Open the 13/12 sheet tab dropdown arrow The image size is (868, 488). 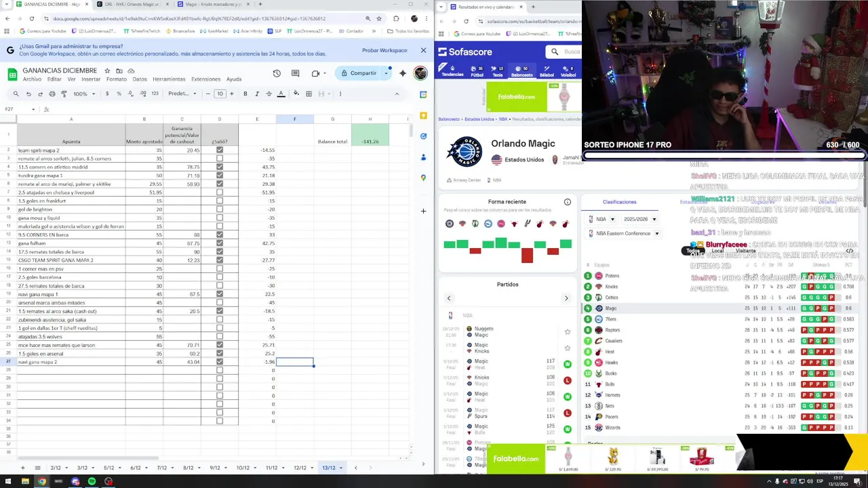tap(340, 468)
